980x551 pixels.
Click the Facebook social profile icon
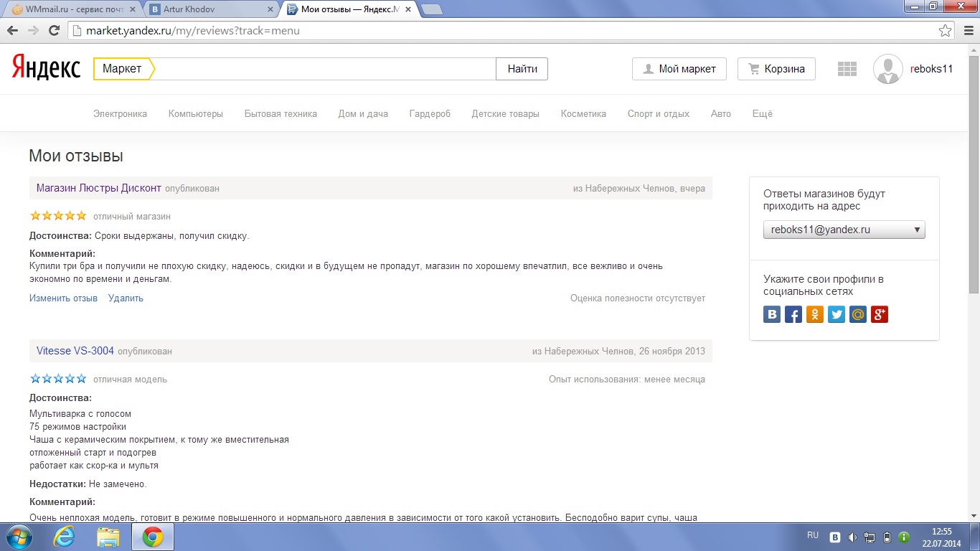tap(793, 314)
